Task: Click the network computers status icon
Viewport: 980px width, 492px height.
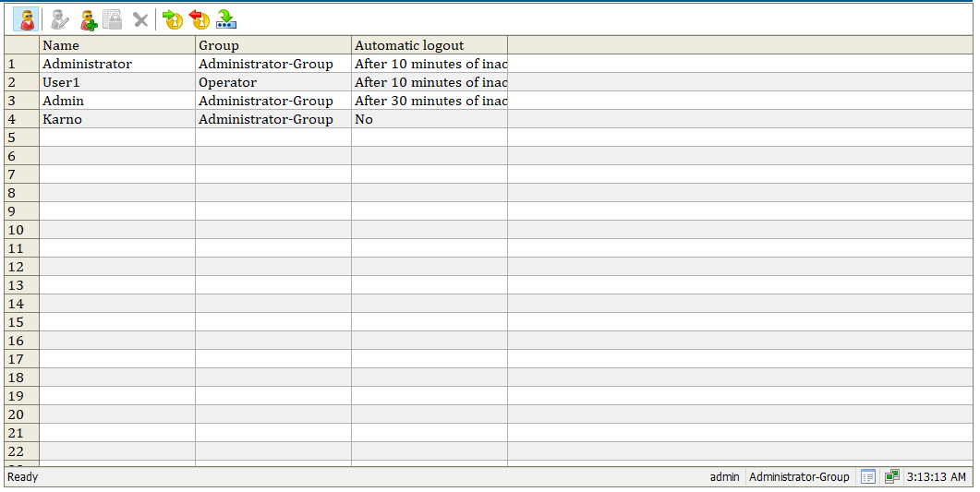Action: pos(892,477)
